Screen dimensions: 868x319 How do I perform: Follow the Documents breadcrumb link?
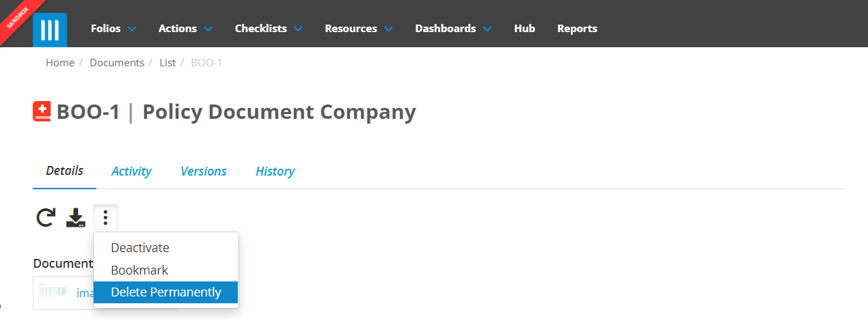click(117, 63)
